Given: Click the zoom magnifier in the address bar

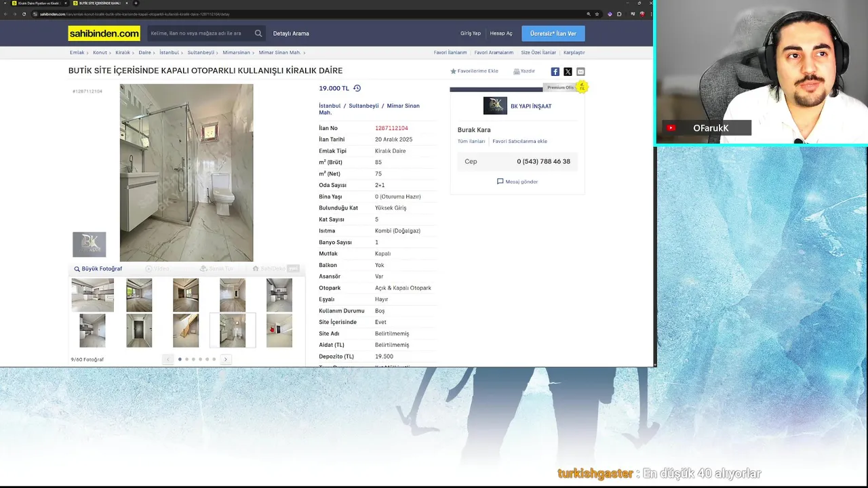Looking at the screenshot, I should pos(588,14).
